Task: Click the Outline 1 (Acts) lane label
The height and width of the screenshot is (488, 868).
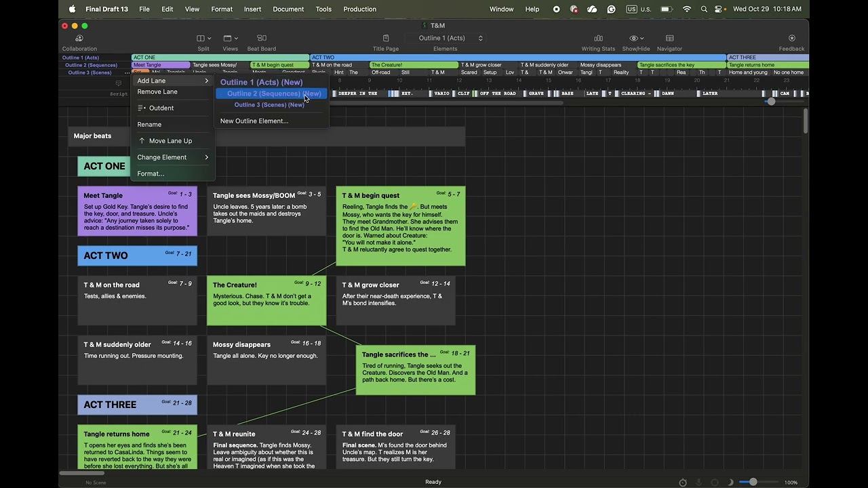Action: pyautogui.click(x=81, y=58)
